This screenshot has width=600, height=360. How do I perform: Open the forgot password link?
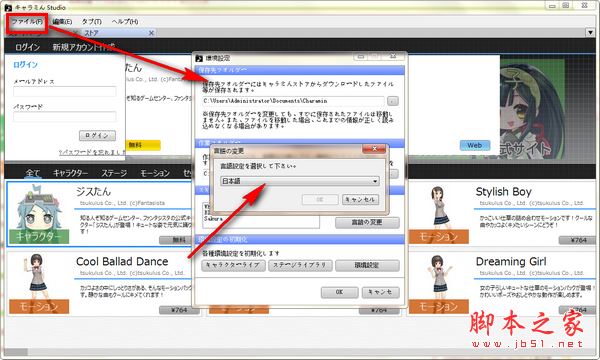[92, 152]
